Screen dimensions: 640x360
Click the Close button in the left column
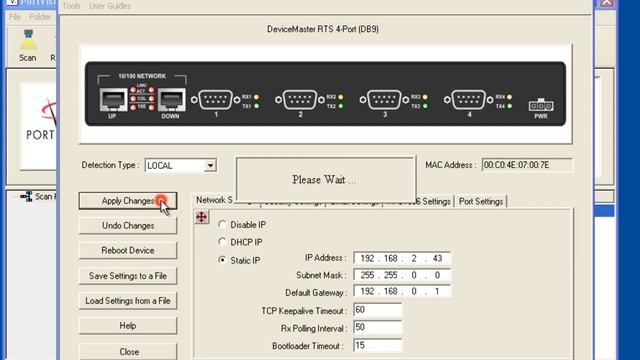(x=128, y=351)
